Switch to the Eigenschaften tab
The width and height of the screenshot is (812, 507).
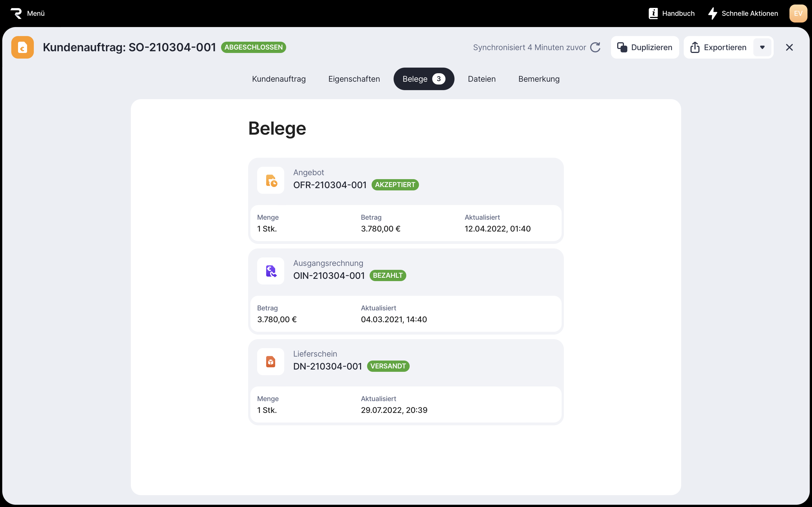[354, 79]
